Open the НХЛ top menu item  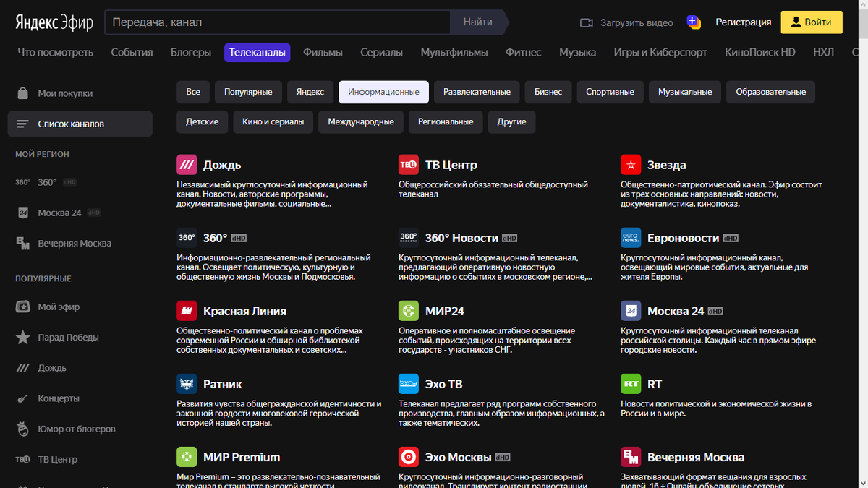click(823, 52)
